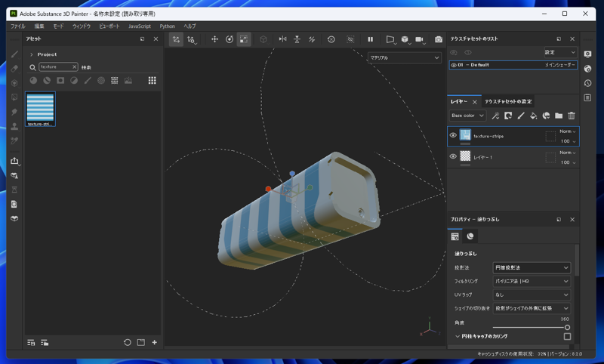Expand the Project tree in Assets
The height and width of the screenshot is (364, 604).
tap(32, 54)
